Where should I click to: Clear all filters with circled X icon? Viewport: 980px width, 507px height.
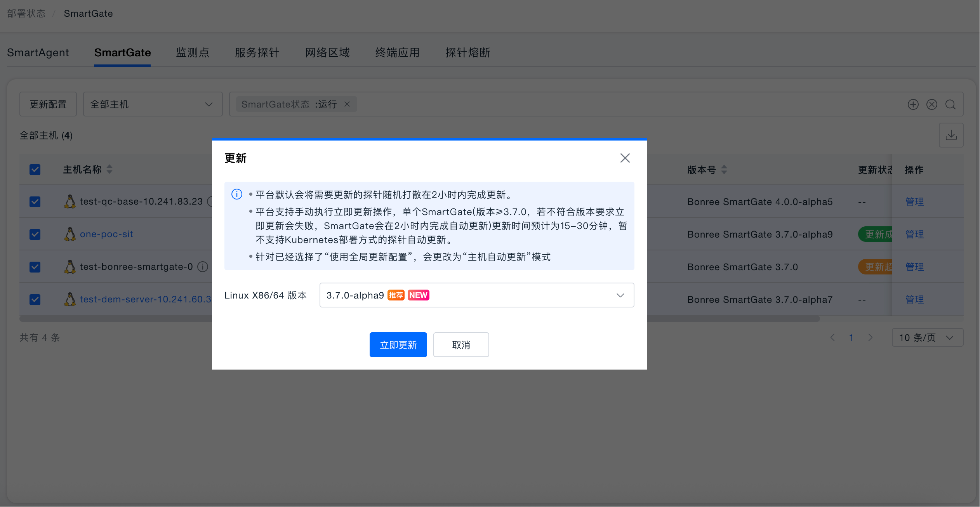pos(931,104)
